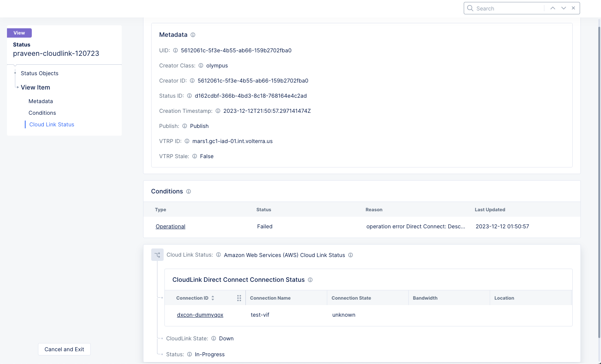This screenshot has width=601, height=364.
Task: Click the info icon beside CloudLink State
Action: tap(214, 338)
